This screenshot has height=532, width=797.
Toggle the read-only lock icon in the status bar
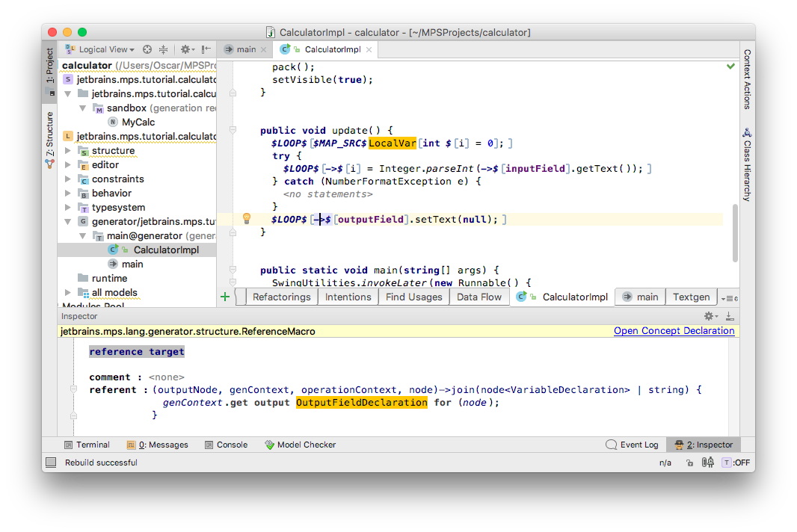point(689,463)
